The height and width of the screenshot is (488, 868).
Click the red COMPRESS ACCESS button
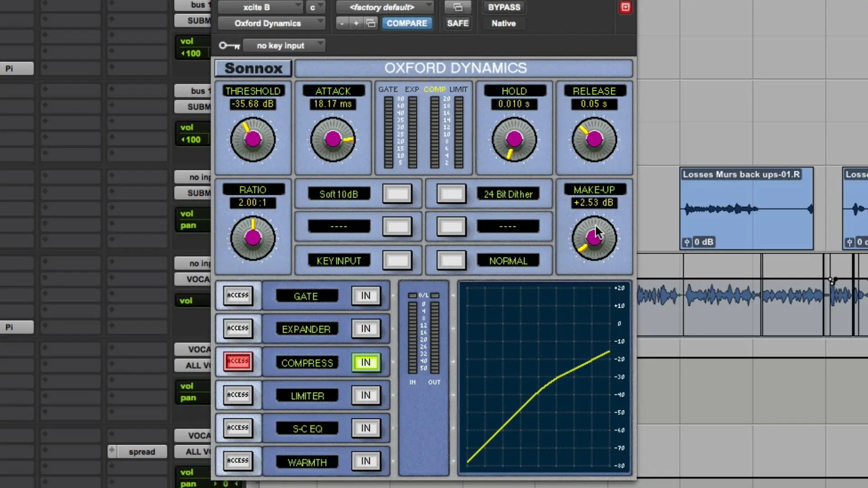238,361
